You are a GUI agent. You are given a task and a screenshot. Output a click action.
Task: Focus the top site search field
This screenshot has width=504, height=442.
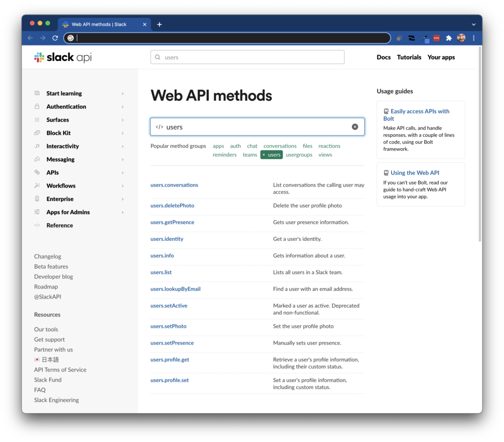pos(248,57)
